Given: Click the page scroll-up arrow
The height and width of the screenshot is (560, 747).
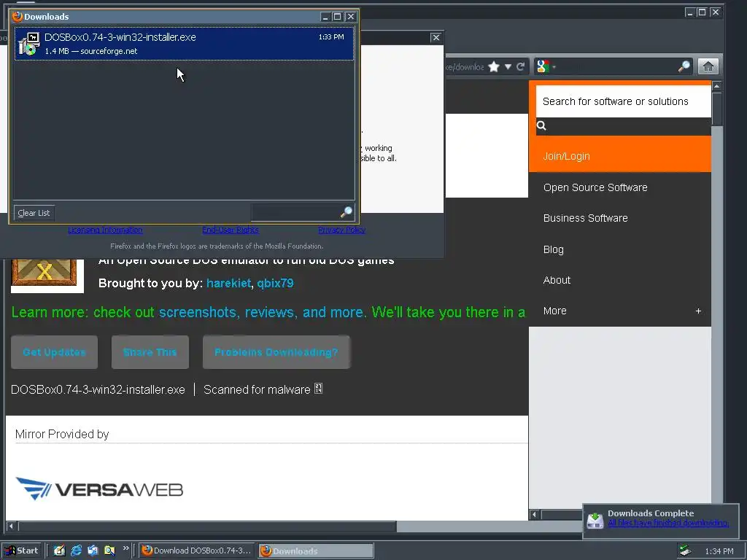Looking at the screenshot, I should point(716,86).
